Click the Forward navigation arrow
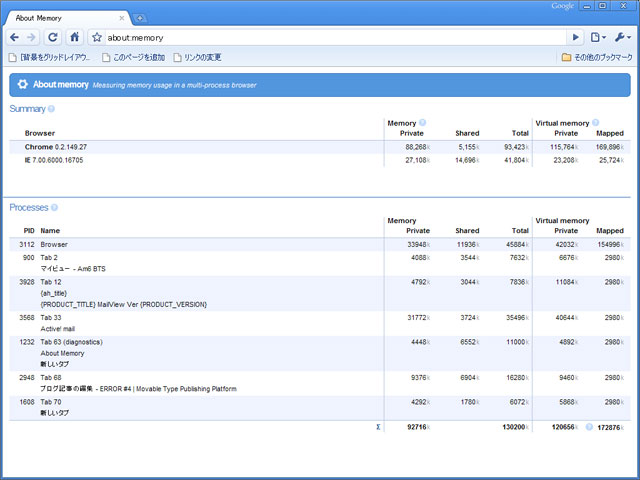Image resolution: width=640 pixels, height=480 pixels. coord(32,37)
